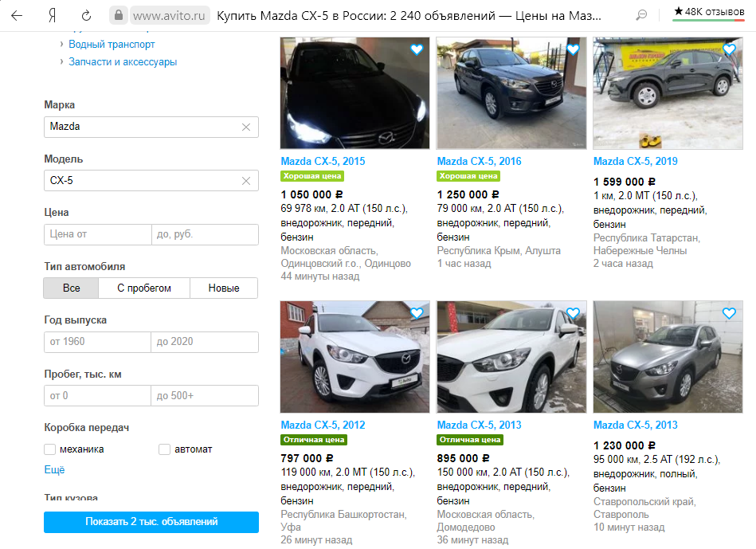Open the 48K отзывов site rating
Screen dimensions: 756x549
click(x=709, y=12)
